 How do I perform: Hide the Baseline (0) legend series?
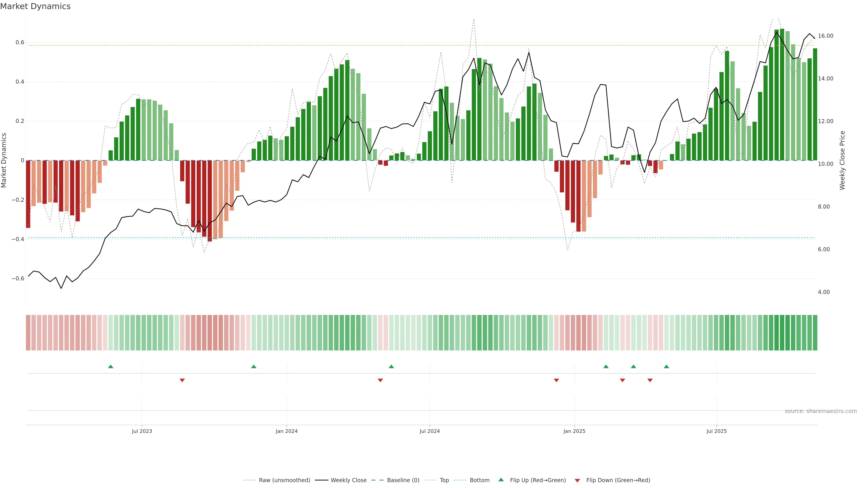(x=403, y=480)
